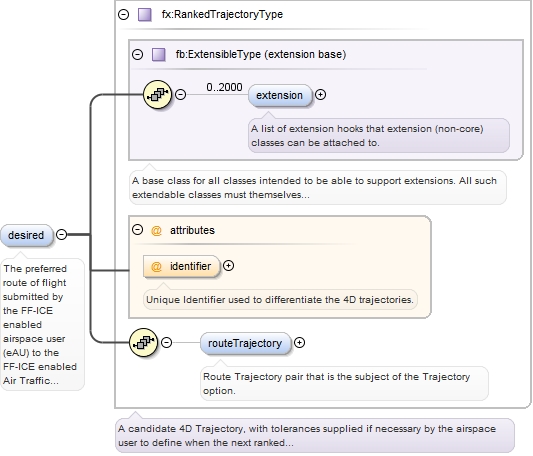Collapse the fb:ExtensibleType extension base box
This screenshot has width=533, height=456.
click(137, 54)
